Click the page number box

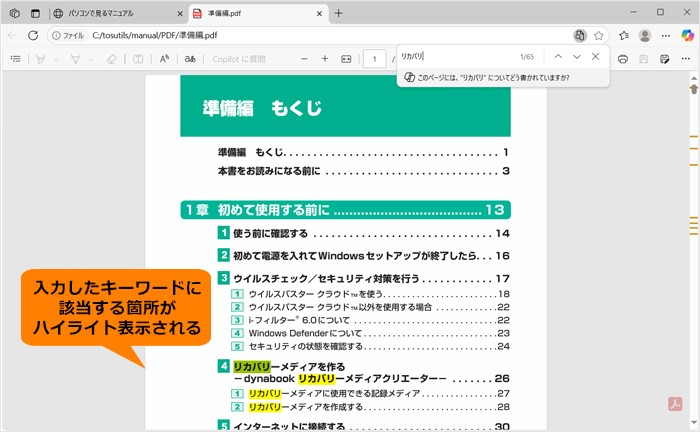tap(375, 59)
